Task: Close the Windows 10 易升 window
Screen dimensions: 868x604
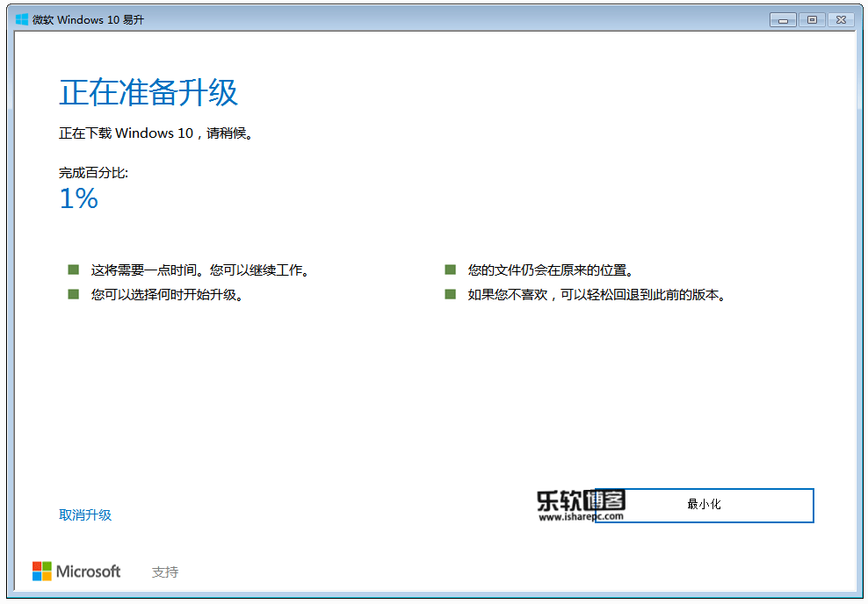Action: (x=841, y=19)
